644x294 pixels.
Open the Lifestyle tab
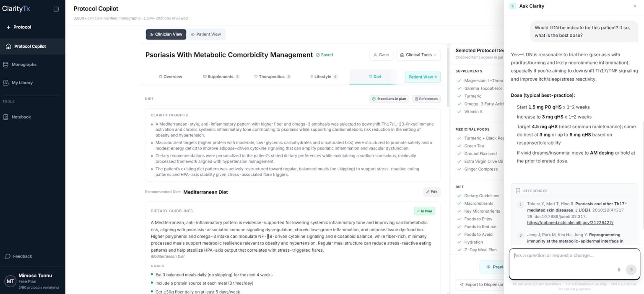[x=323, y=77]
